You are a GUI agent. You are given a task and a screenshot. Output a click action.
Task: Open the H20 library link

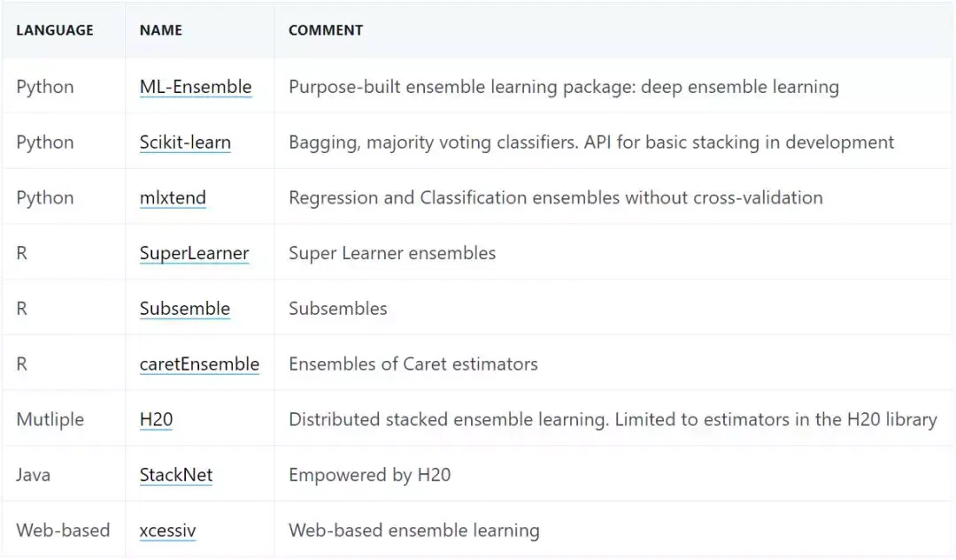tap(156, 419)
